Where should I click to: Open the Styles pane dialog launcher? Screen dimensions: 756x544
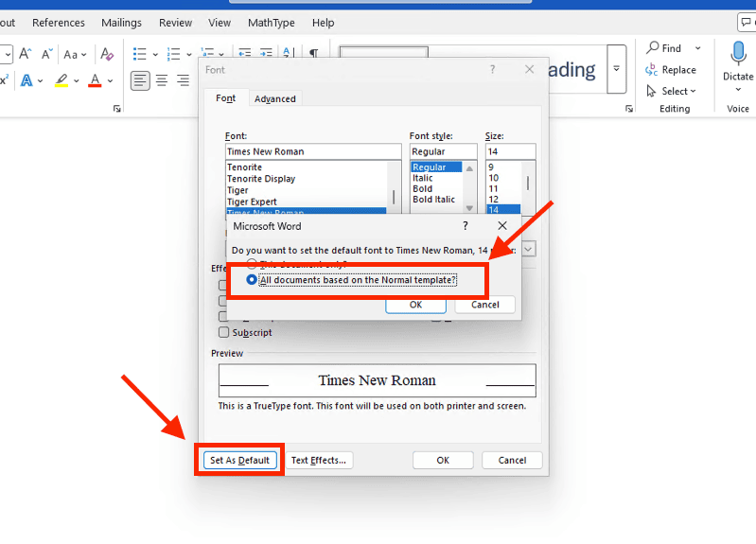click(x=629, y=109)
